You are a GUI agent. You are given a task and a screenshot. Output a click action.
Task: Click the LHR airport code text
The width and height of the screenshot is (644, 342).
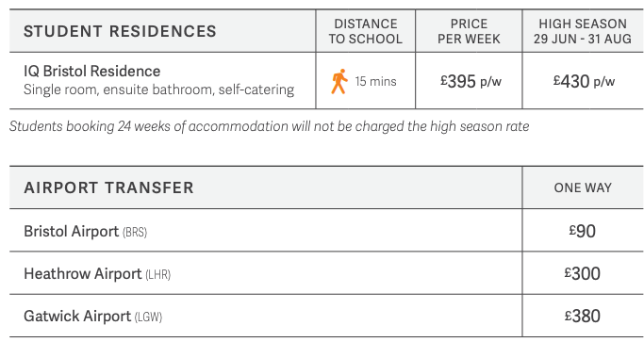click(x=158, y=275)
